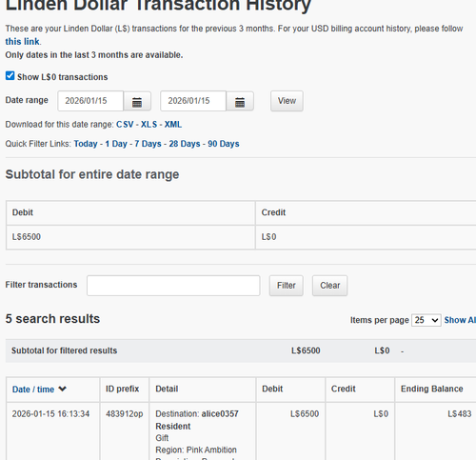Click the Sort arrow beside Date / time
Image resolution: width=476 pixels, height=460 pixels.
63,389
